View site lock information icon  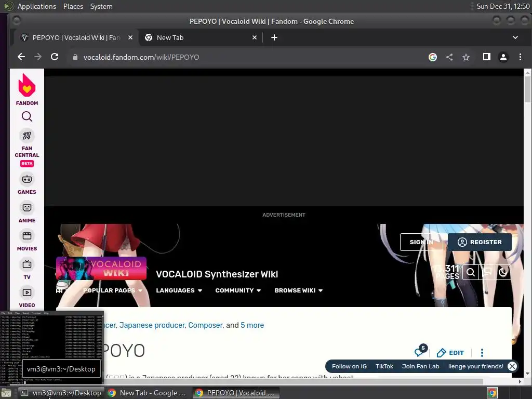[75, 57]
